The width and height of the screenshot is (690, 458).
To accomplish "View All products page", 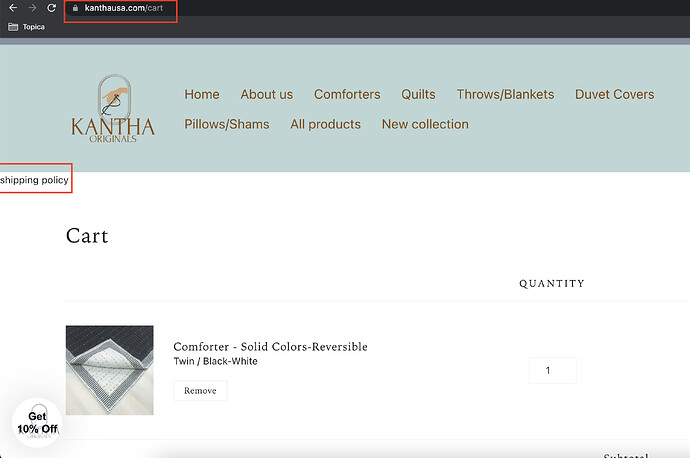I will point(326,124).
